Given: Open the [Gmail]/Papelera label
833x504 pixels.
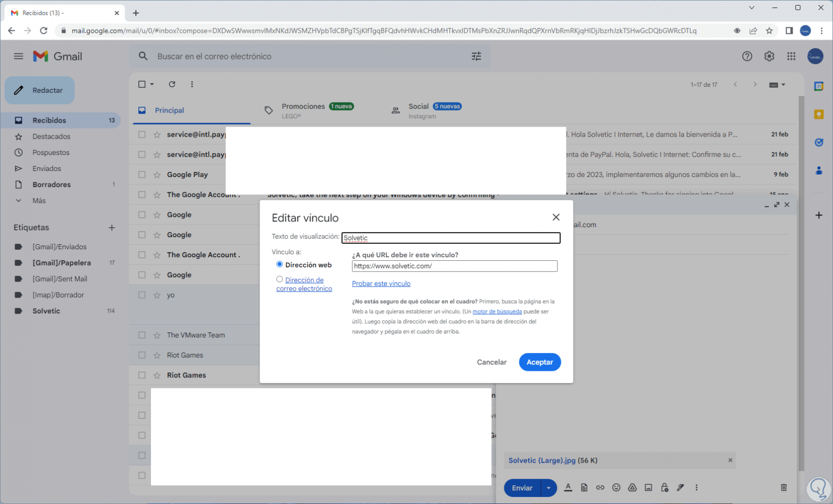Looking at the screenshot, I should pyautogui.click(x=63, y=263).
